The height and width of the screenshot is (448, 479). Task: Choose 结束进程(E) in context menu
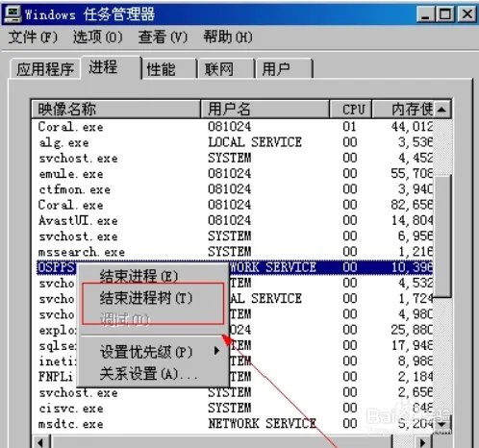tap(139, 276)
